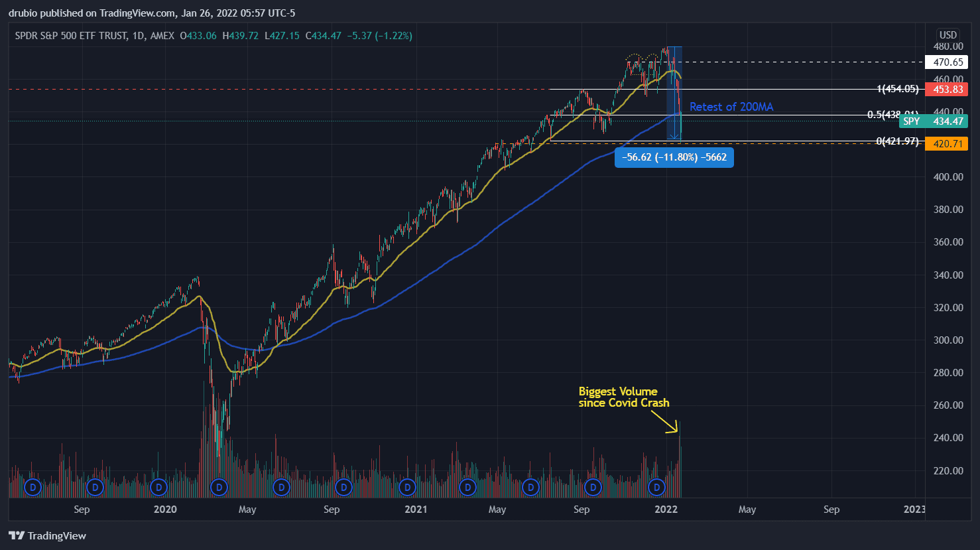
Task: Click the red 453.83 price label
Action: [x=947, y=90]
